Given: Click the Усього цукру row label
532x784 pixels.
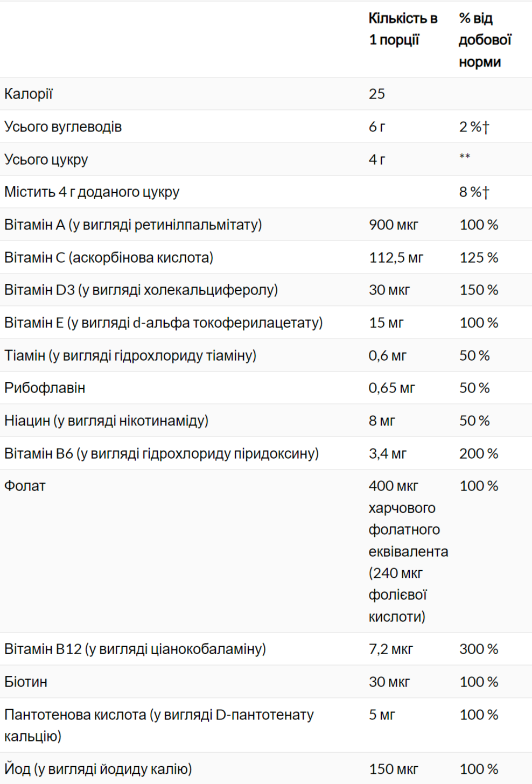Looking at the screenshot, I should pyautogui.click(x=46, y=160).
